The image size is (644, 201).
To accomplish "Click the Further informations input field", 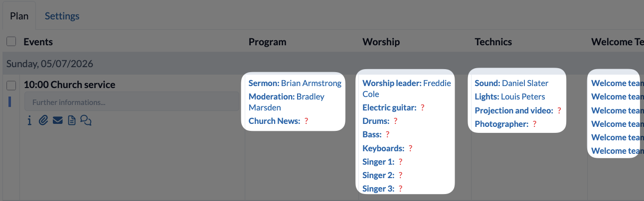I will pyautogui.click(x=132, y=102).
